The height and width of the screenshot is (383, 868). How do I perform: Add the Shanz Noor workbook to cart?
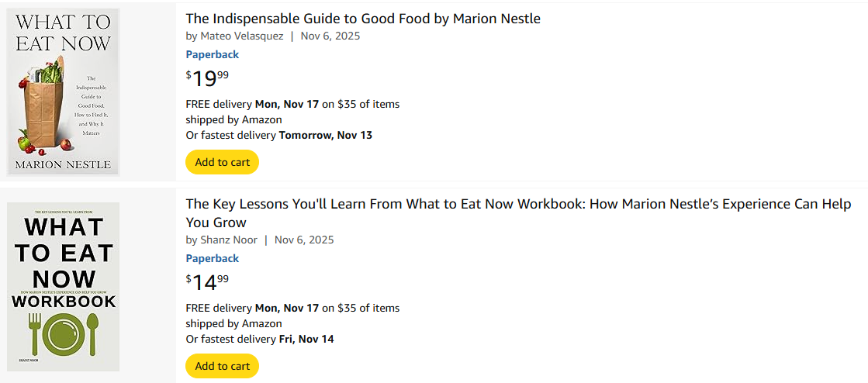(x=222, y=366)
